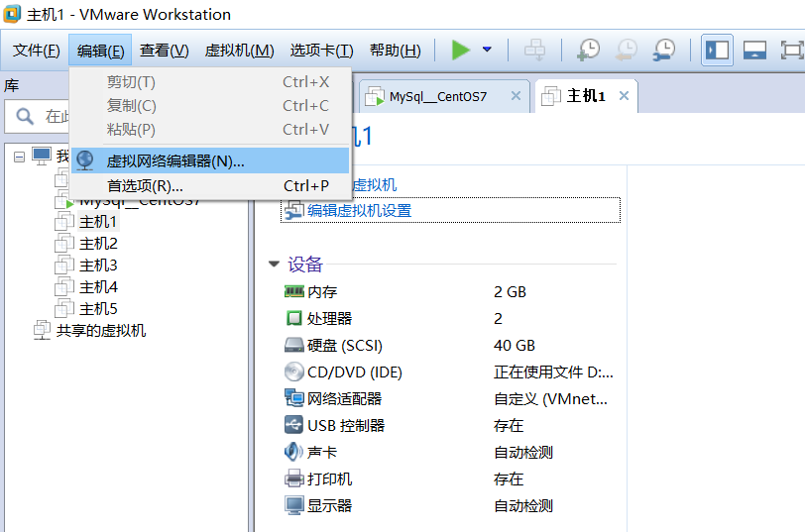Select 主机3 in the library tree
805x532 pixels.
point(98,266)
